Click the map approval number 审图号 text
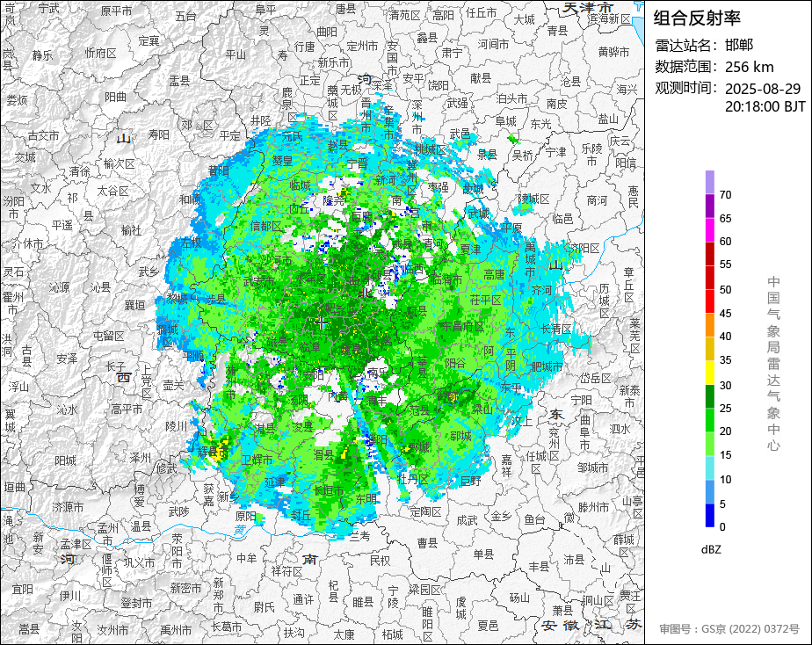 tap(729, 628)
